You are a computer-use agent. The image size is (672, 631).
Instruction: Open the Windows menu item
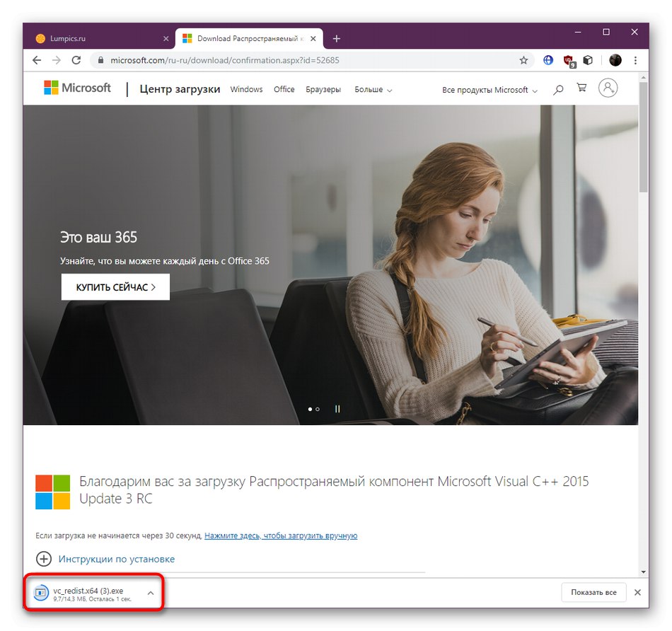tap(246, 89)
